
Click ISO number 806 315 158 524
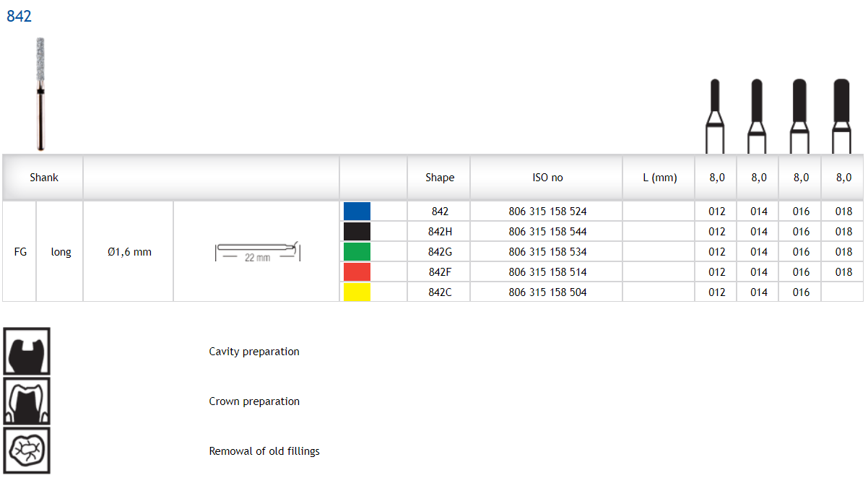pos(547,212)
